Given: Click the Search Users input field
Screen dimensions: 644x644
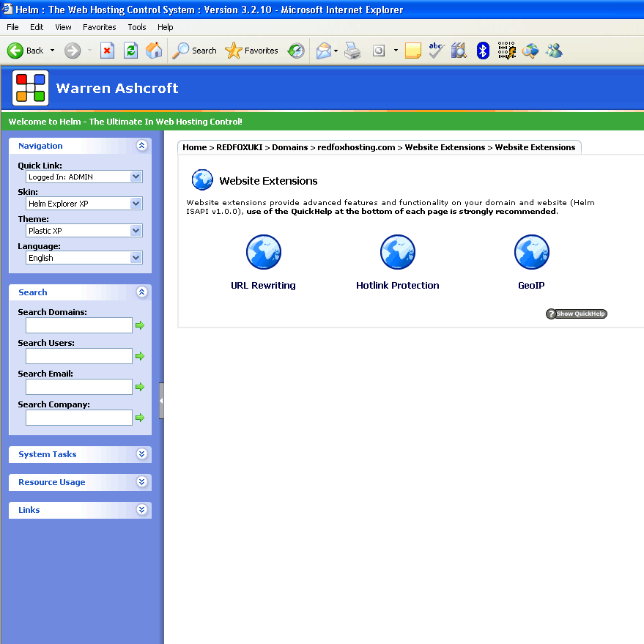Looking at the screenshot, I should 79,356.
